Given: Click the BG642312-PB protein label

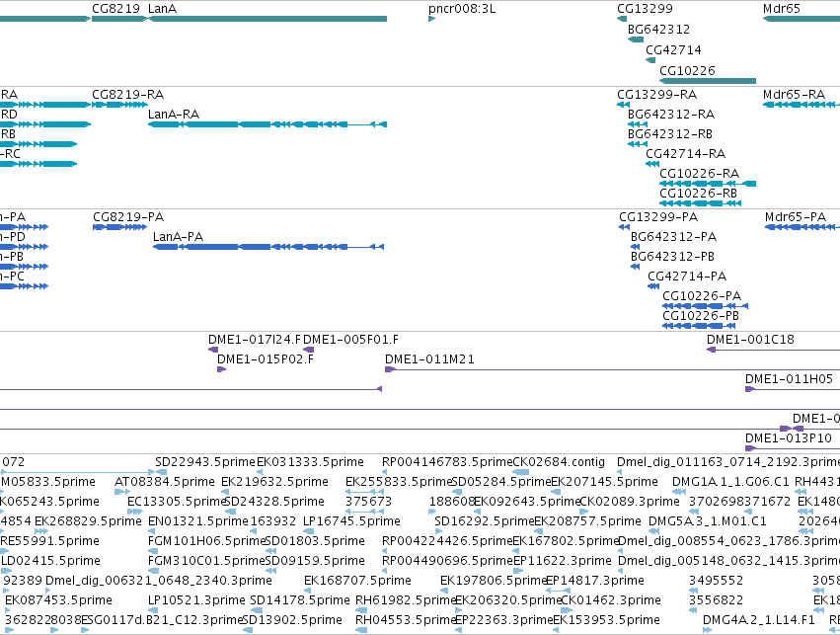Looking at the screenshot, I should tap(672, 256).
